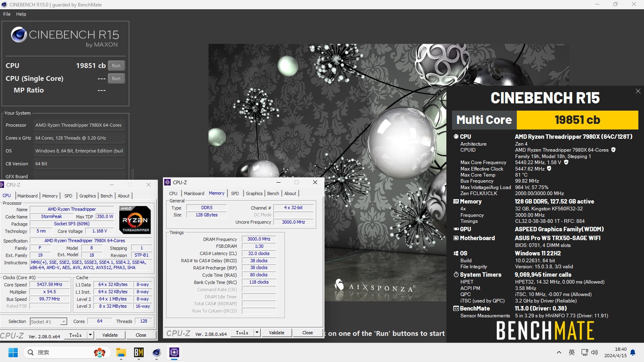Show hidden system tray icons
This screenshot has width=644, height=362.
coord(559,353)
